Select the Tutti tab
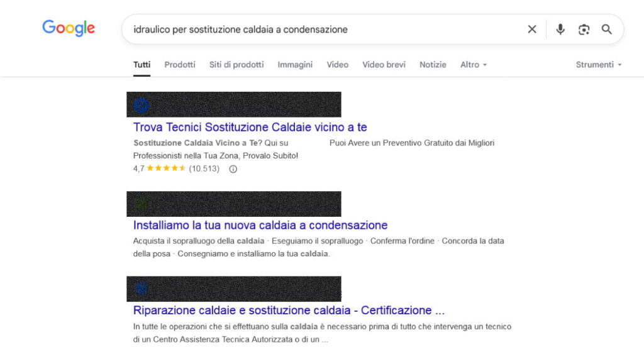 142,65
